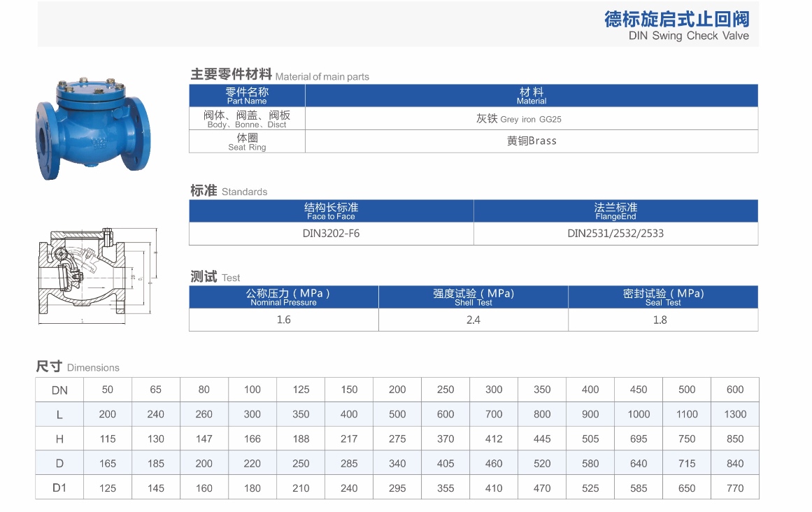Select the Seal Test value 1.8
The image size is (812, 512).
pyautogui.click(x=662, y=320)
